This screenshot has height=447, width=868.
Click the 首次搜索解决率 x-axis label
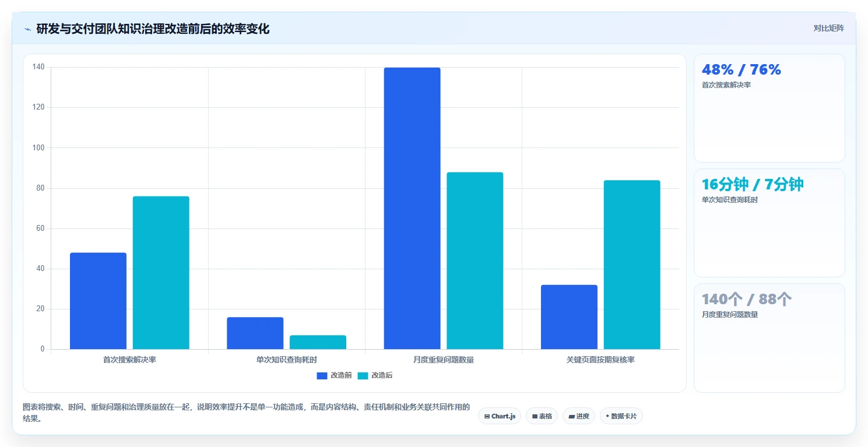pos(129,360)
